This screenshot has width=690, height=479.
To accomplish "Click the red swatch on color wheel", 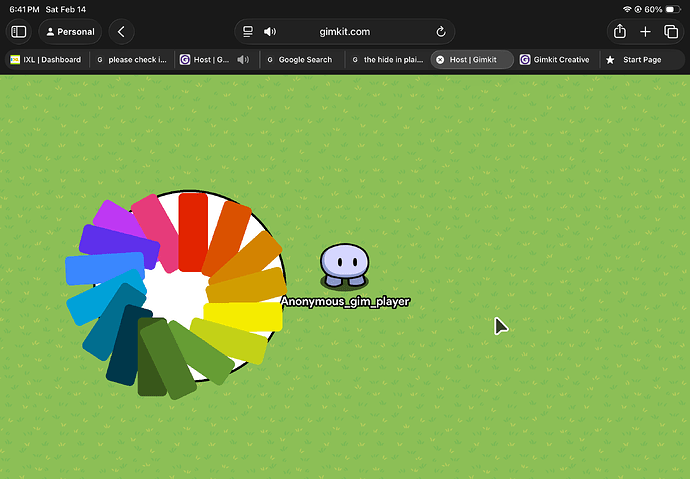I will (x=192, y=230).
